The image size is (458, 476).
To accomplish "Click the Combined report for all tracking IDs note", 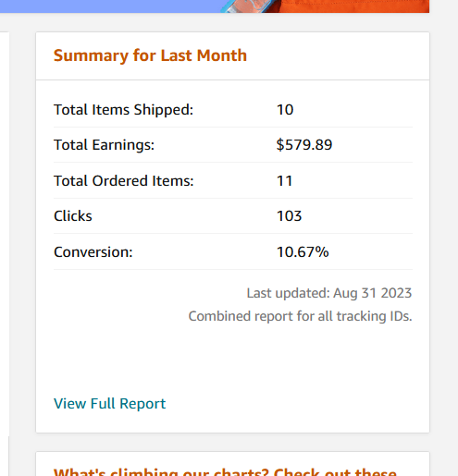I will point(300,316).
